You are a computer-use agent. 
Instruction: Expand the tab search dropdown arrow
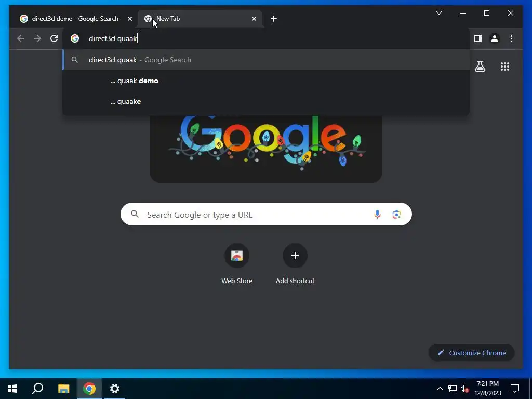[438, 13]
